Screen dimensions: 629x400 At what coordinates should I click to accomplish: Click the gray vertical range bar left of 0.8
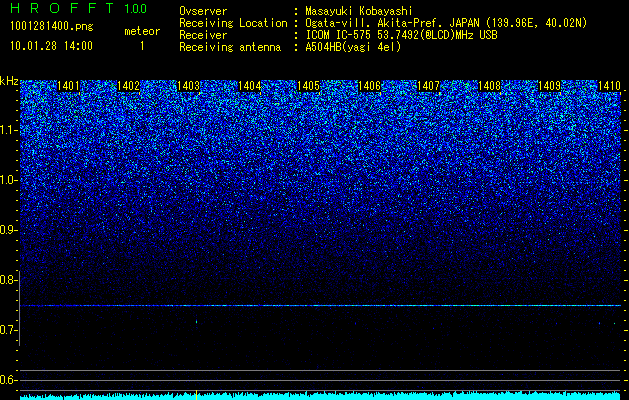19,308
